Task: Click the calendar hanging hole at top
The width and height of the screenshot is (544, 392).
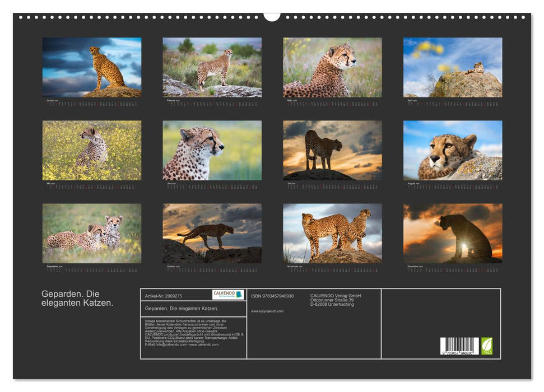Action: pyautogui.click(x=272, y=16)
